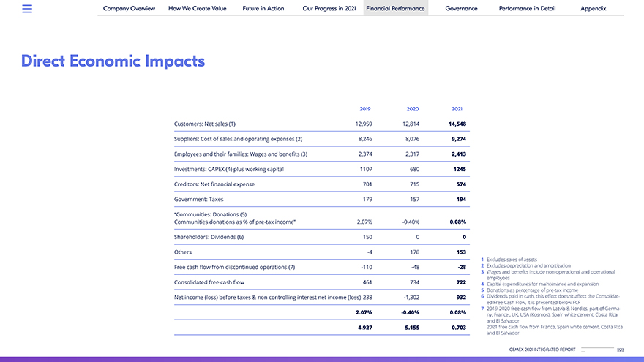Click the page number 223
Screen dimensions: 644x362
[x=620, y=350]
